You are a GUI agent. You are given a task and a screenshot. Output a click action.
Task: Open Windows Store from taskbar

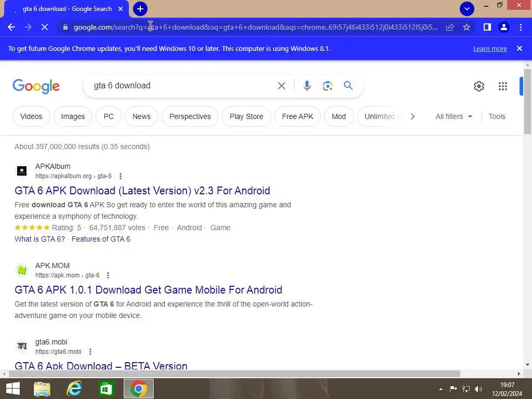(106, 389)
